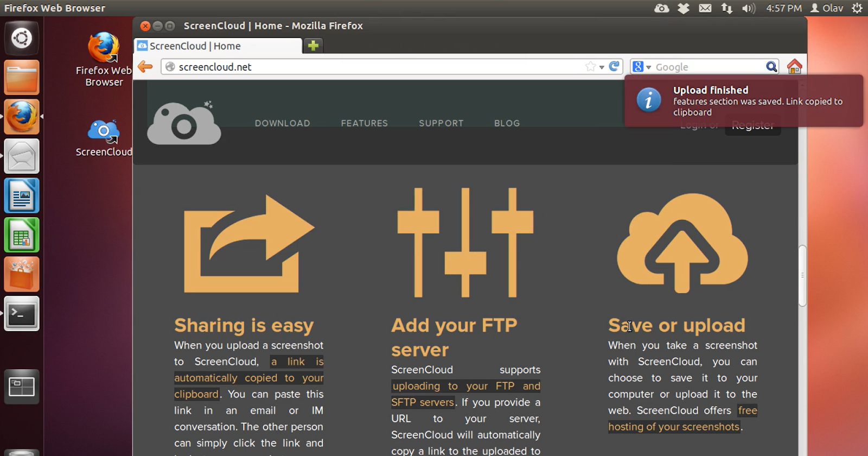Launch LibreOffice Calc from the launcher
This screenshot has height=456, width=868.
[22, 235]
